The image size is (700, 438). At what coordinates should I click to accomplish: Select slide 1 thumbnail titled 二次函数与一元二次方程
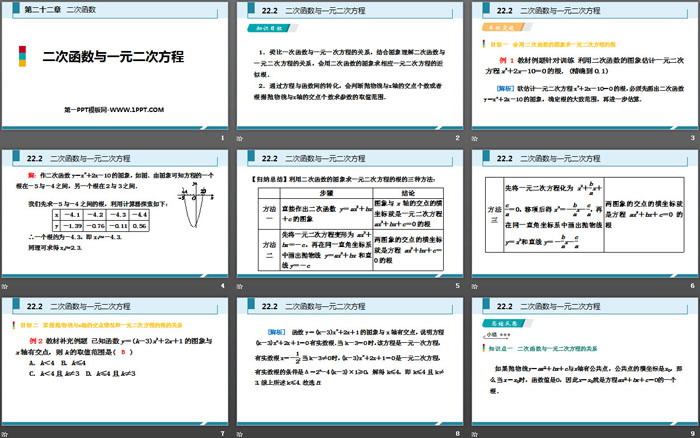coord(115,65)
